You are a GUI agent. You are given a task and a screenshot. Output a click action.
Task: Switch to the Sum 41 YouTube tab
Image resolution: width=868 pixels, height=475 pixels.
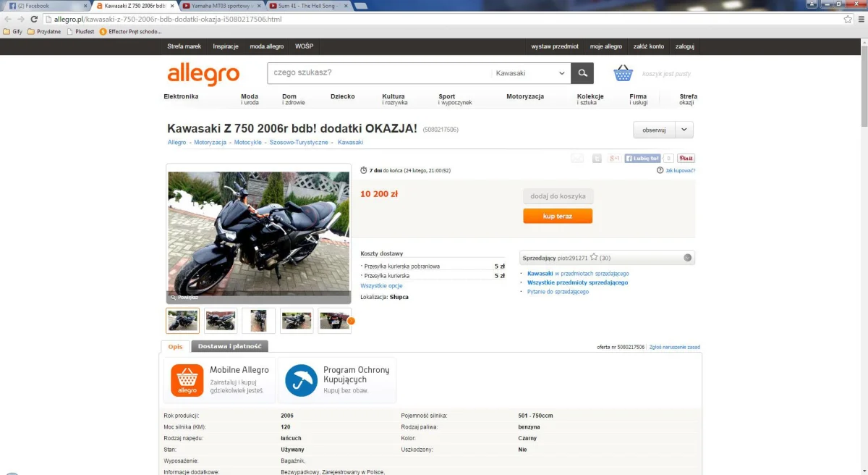coord(307,6)
